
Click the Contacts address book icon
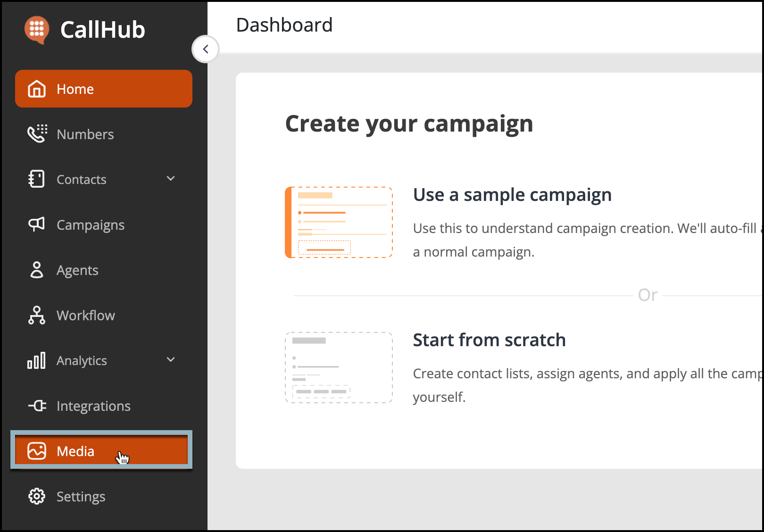tap(37, 179)
